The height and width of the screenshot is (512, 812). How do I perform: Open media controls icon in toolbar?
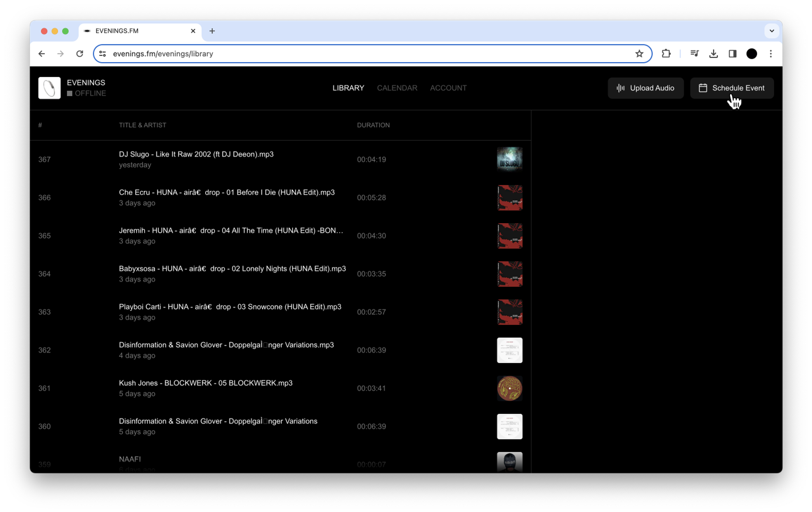click(x=694, y=54)
